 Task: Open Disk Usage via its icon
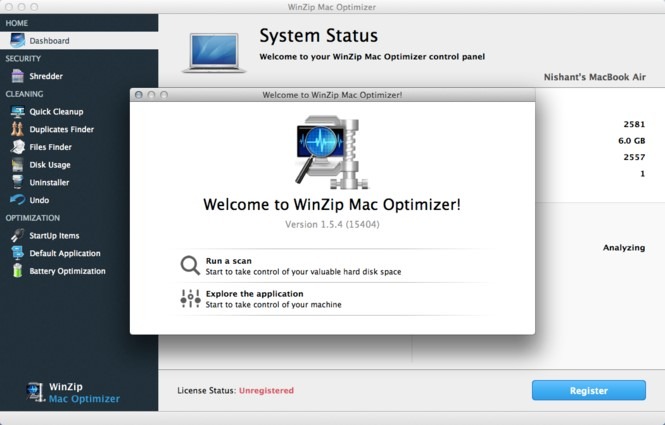coord(17,165)
